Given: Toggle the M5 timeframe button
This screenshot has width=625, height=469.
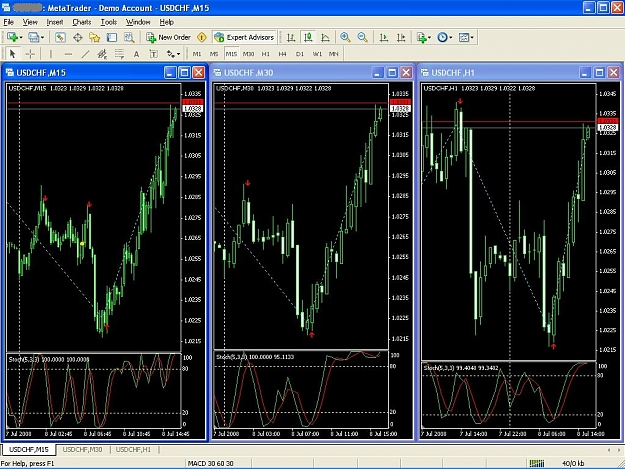Looking at the screenshot, I should (214, 54).
